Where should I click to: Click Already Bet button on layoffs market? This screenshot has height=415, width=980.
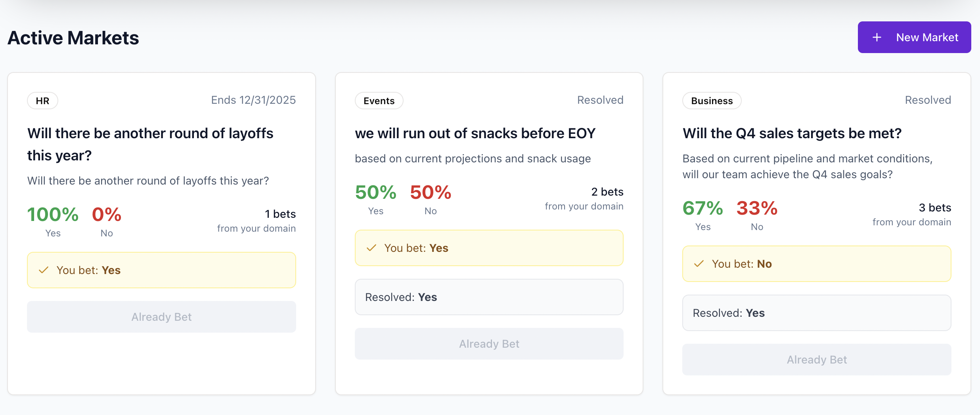[161, 317]
